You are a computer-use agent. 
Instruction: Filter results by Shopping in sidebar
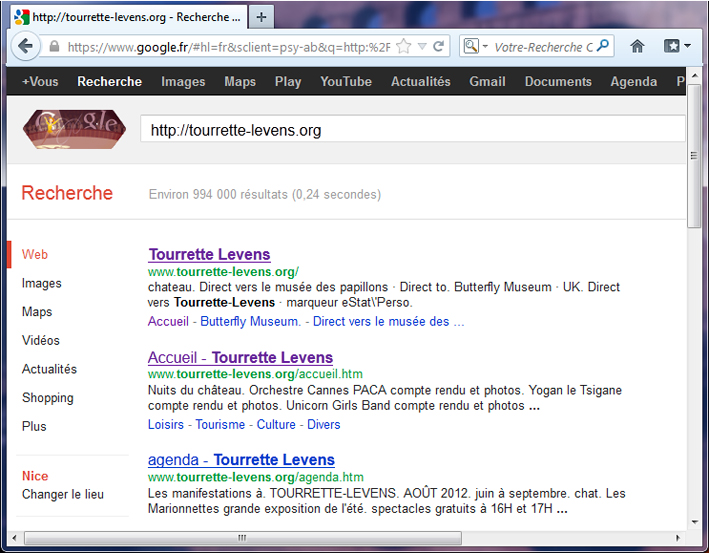pyautogui.click(x=47, y=397)
